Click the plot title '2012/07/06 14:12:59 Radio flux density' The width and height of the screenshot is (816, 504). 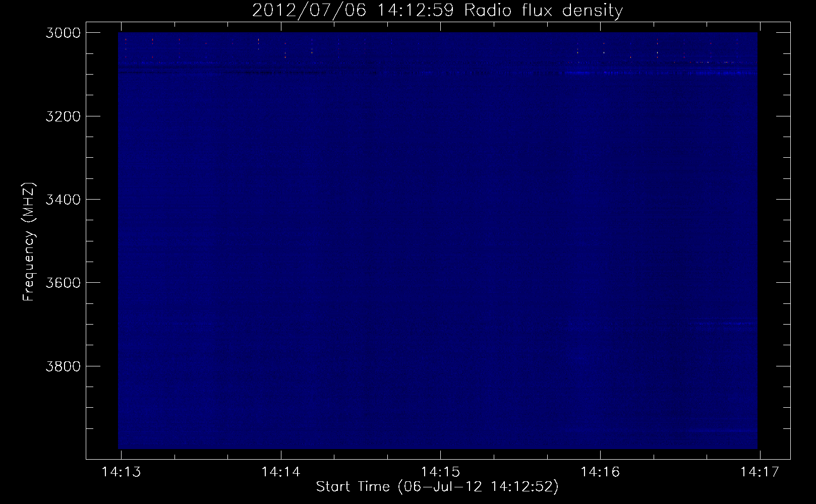(x=437, y=10)
